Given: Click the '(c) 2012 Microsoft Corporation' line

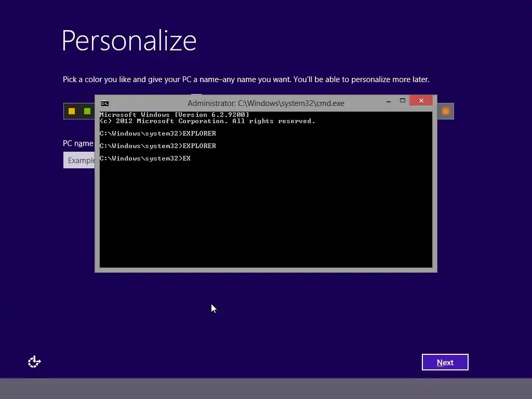Looking at the screenshot, I should click(207, 121).
